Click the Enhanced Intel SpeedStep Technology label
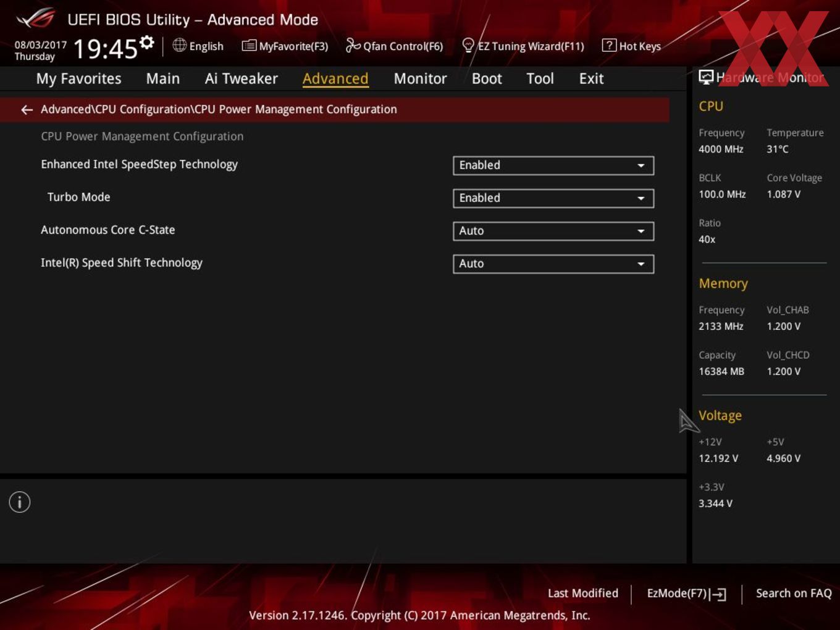The height and width of the screenshot is (630, 840). coord(139,164)
